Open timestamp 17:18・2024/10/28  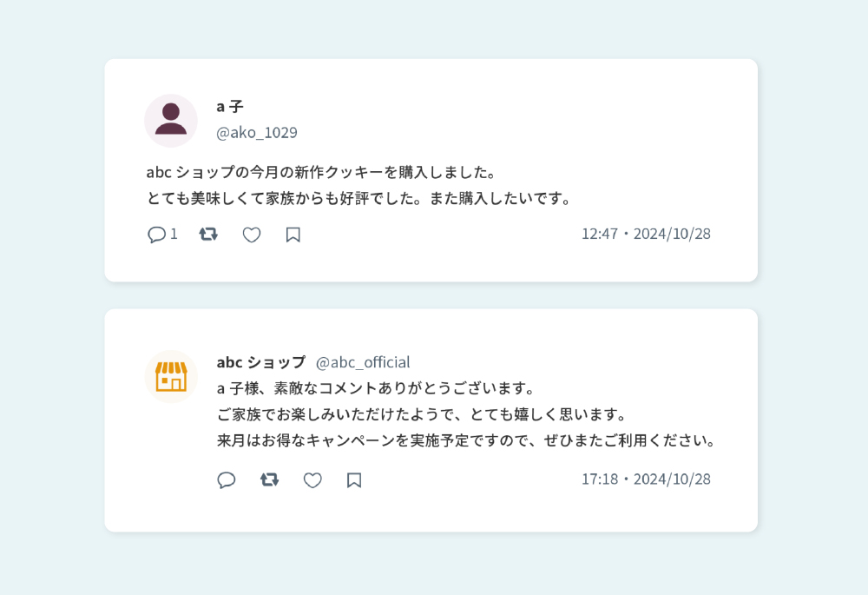coord(645,479)
